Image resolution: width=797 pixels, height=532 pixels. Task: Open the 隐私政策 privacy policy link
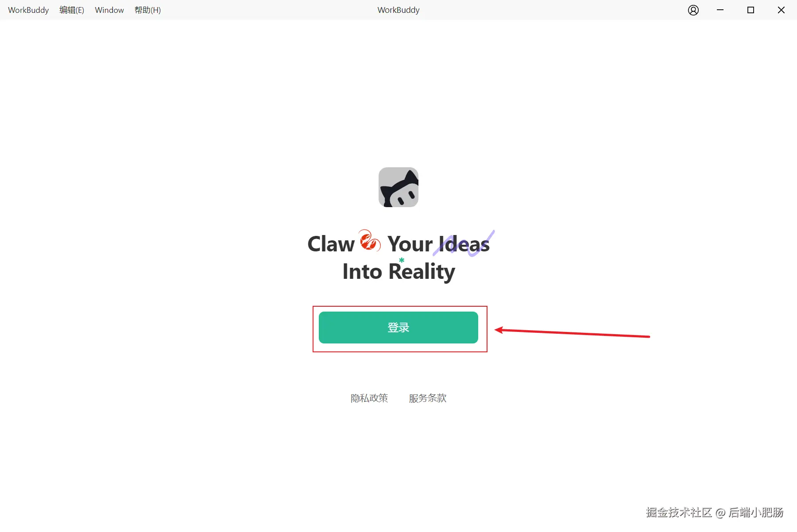pos(369,398)
